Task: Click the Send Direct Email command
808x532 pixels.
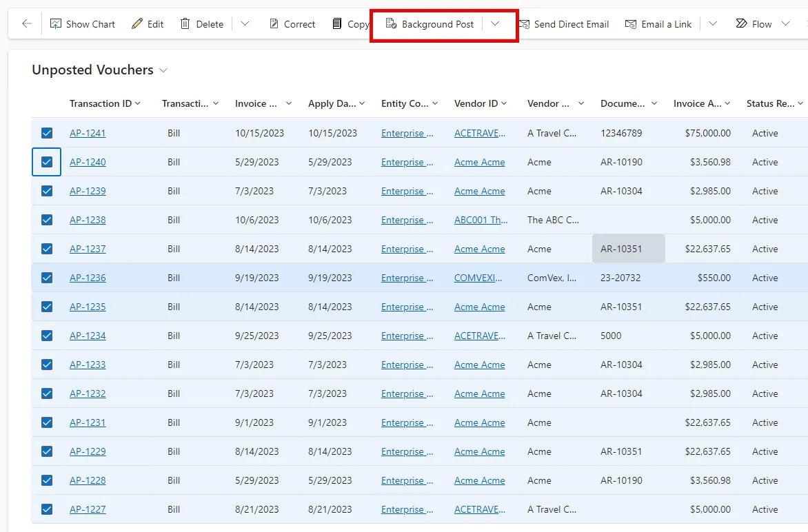Action: click(x=564, y=23)
